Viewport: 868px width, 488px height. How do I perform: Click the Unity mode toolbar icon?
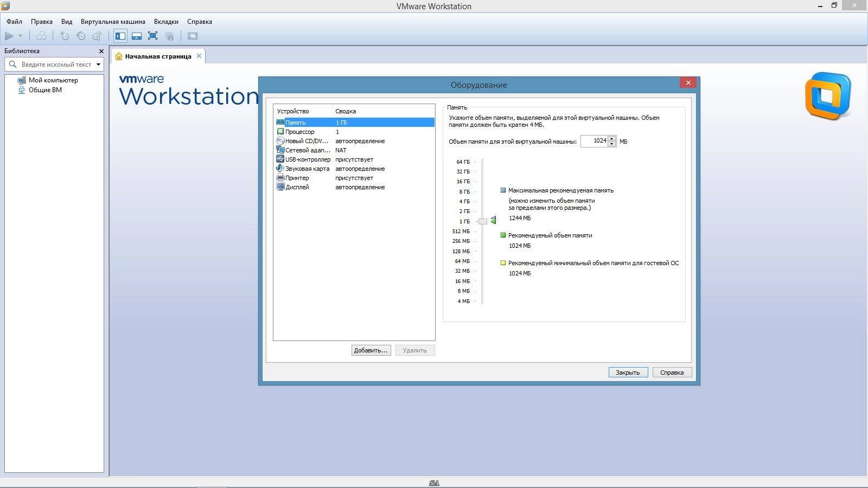pos(169,36)
